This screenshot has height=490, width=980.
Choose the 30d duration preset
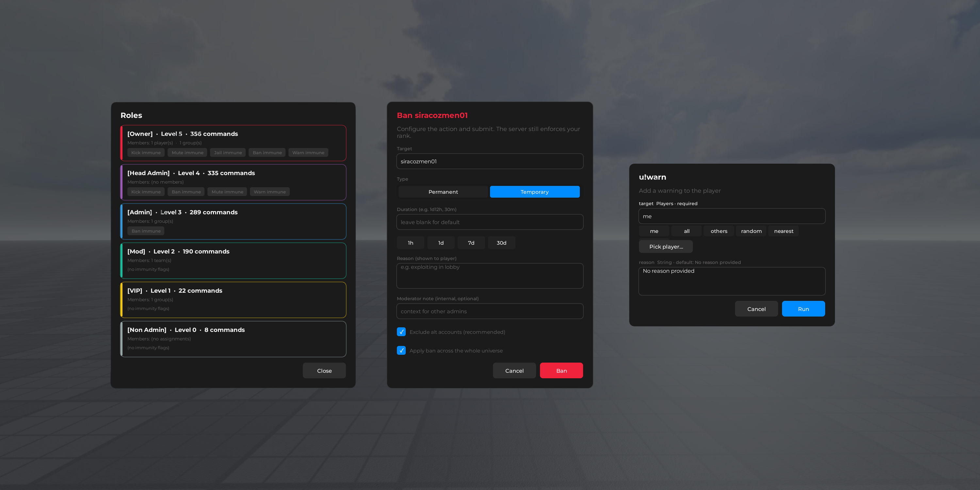pos(501,243)
